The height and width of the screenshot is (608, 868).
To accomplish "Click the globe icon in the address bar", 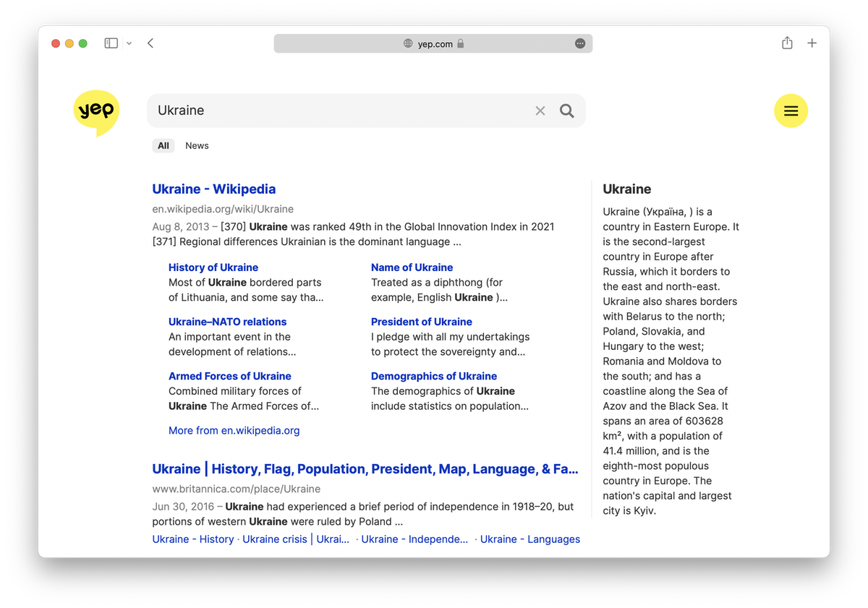I will point(409,43).
